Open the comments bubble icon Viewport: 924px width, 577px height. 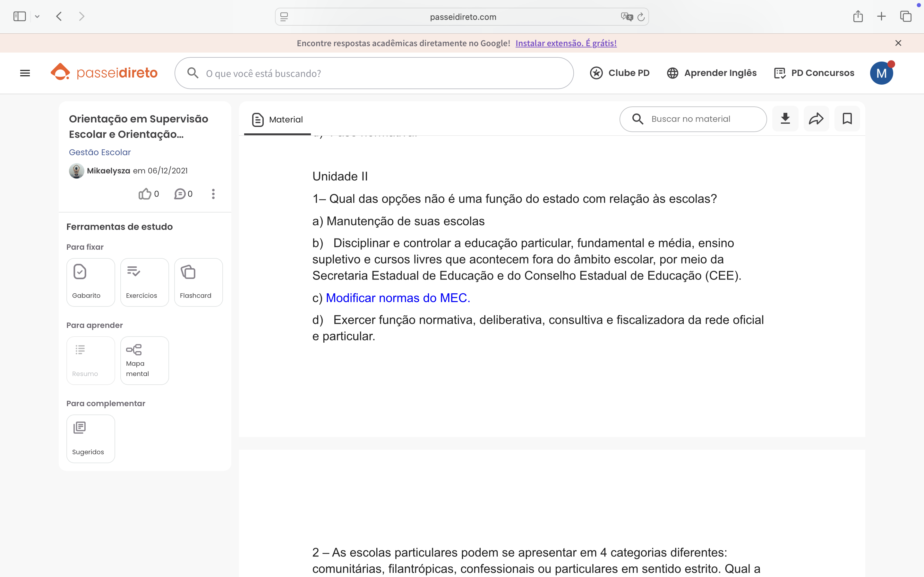[x=180, y=194]
